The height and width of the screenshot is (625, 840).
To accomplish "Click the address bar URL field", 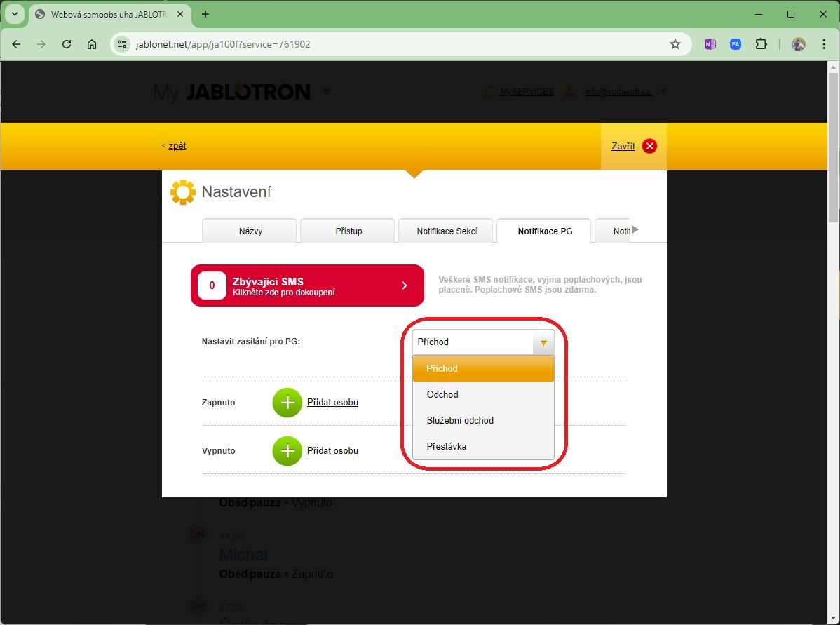I will point(393,44).
